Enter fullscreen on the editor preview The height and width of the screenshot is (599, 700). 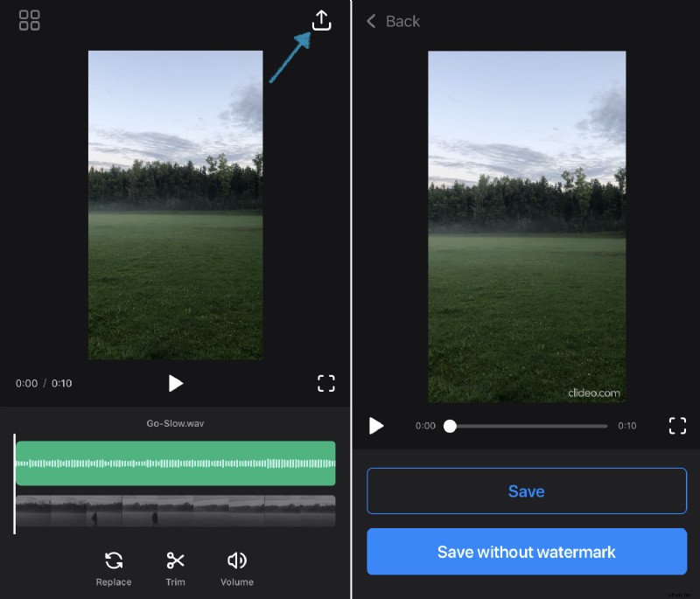point(326,383)
